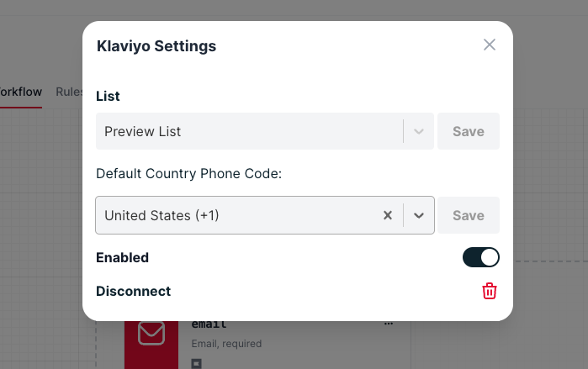
Task: Turn off the Enabled switch
Action: click(x=480, y=257)
